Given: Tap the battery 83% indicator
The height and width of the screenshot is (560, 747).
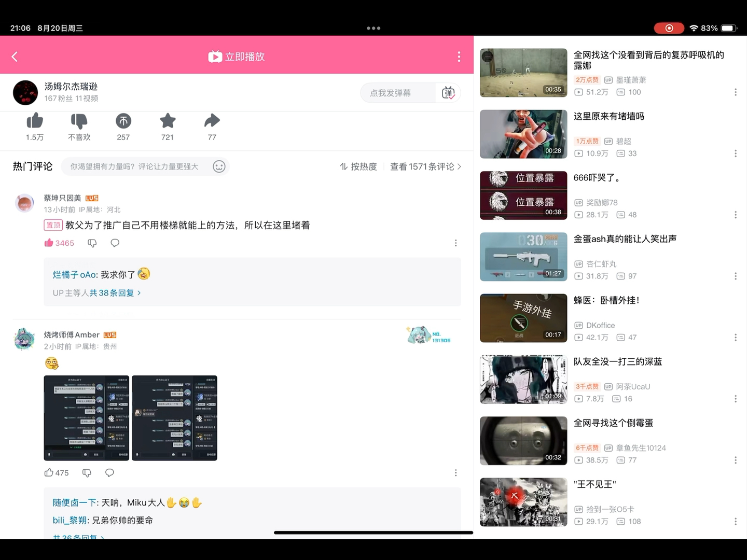Looking at the screenshot, I should coord(720,28).
